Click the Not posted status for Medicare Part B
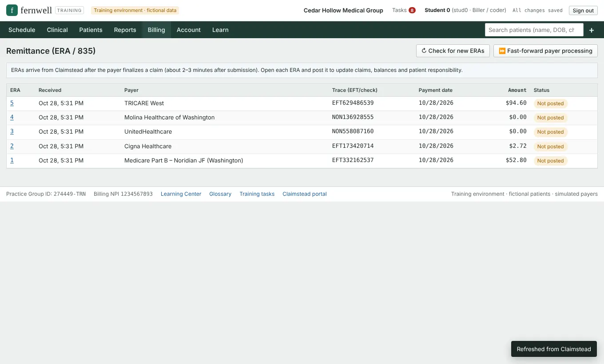The height and width of the screenshot is (364, 604). coord(550,161)
